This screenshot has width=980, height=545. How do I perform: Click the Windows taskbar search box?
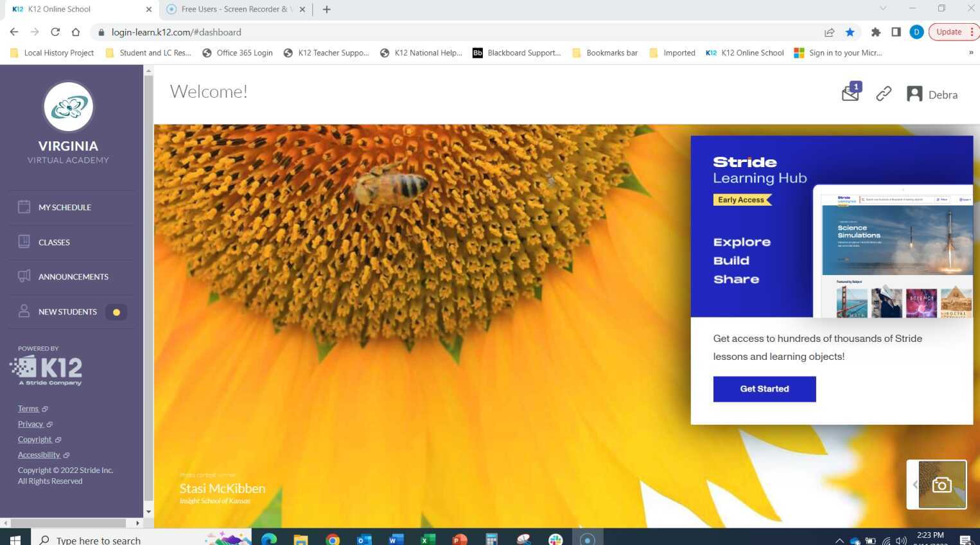click(x=141, y=539)
